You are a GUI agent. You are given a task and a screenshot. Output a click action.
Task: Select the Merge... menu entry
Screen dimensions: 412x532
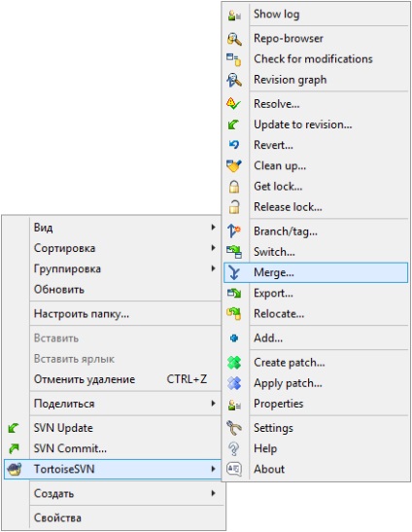pyautogui.click(x=316, y=272)
